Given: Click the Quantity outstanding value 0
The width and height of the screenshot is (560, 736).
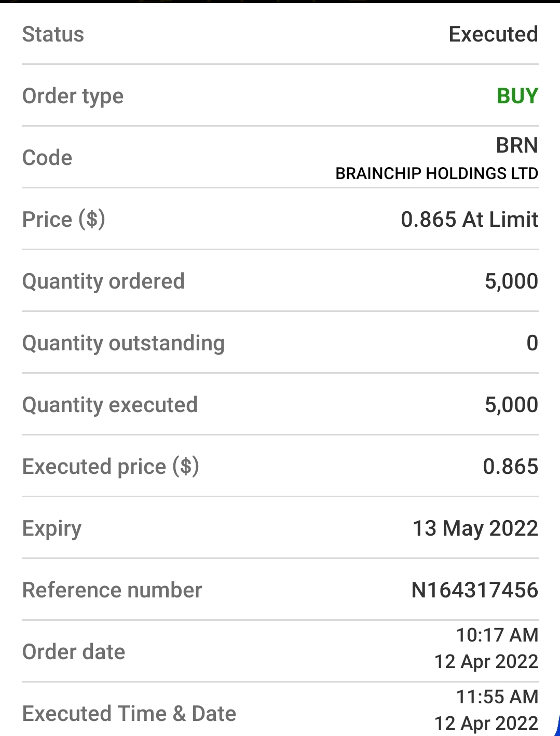Looking at the screenshot, I should 532,343.
